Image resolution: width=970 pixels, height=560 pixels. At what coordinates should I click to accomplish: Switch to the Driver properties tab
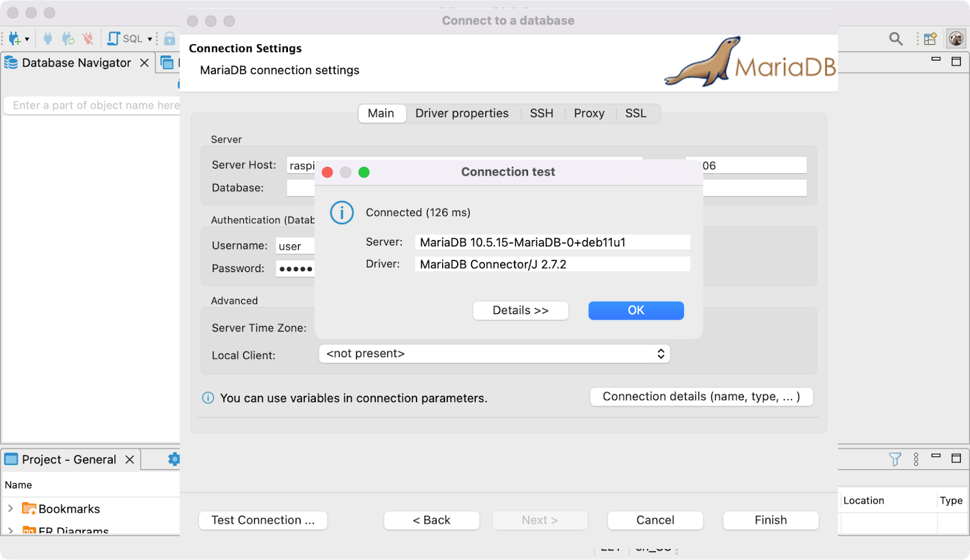(461, 113)
